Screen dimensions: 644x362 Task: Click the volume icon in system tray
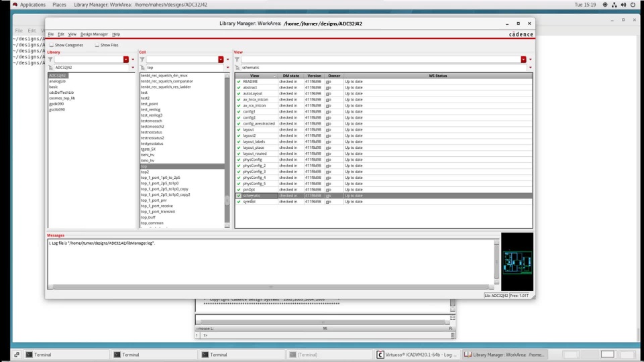pyautogui.click(x=623, y=5)
